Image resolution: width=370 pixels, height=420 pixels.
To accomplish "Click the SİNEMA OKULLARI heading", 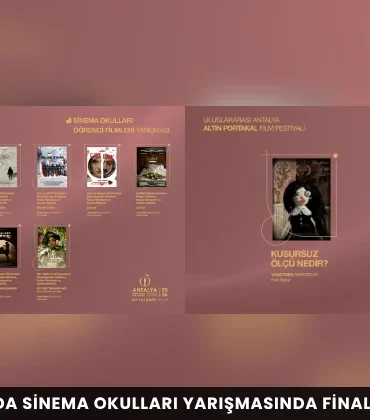I will click(x=103, y=120).
